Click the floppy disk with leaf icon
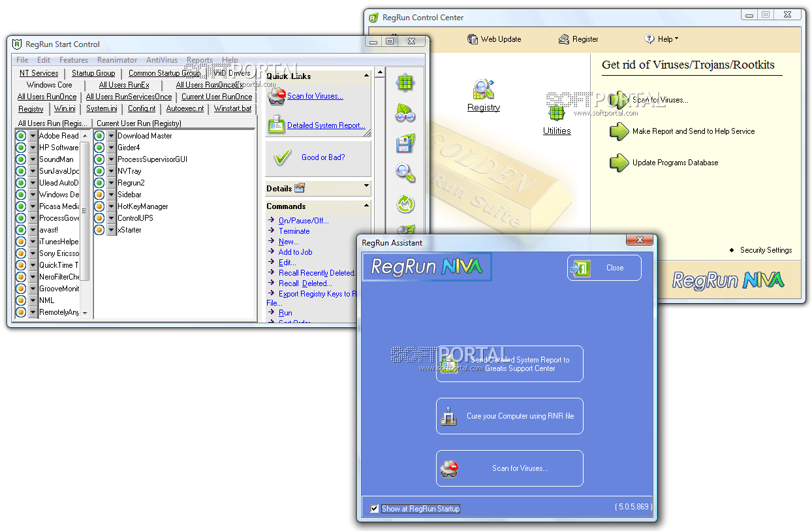Screen dimensions: 812x531 pyautogui.click(x=405, y=144)
